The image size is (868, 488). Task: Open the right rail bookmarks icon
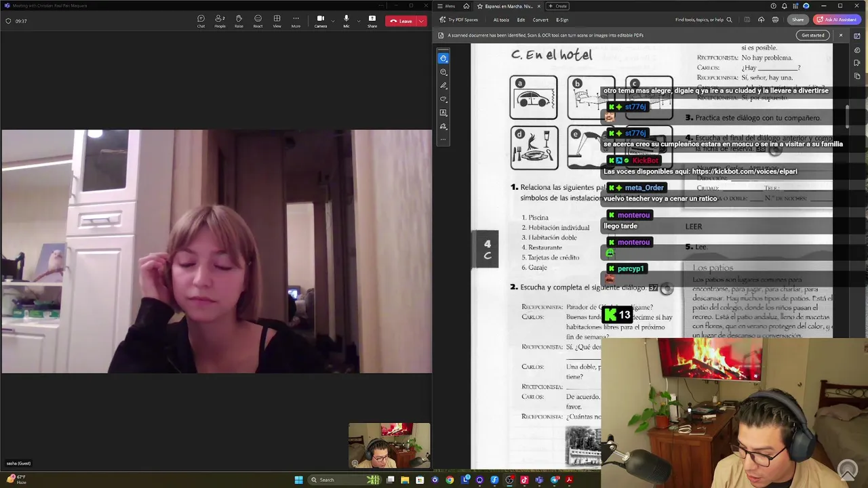(x=857, y=62)
